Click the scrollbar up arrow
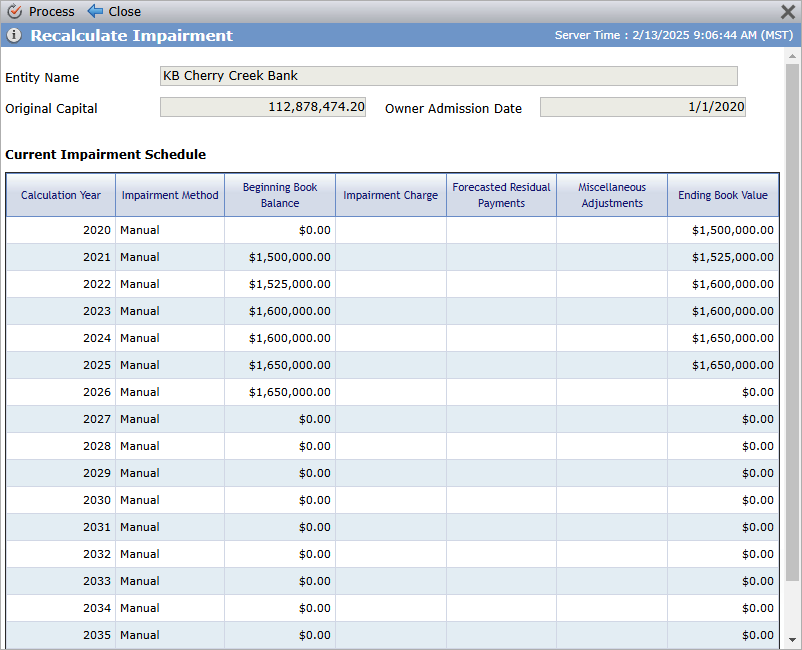 point(792,56)
